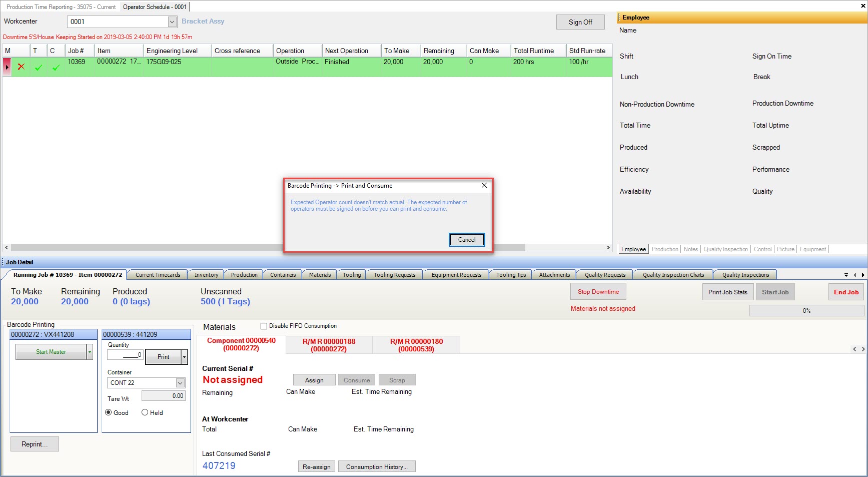The height and width of the screenshot is (477, 868).
Task: Select the Notes tab in Employee panel
Action: coord(691,249)
